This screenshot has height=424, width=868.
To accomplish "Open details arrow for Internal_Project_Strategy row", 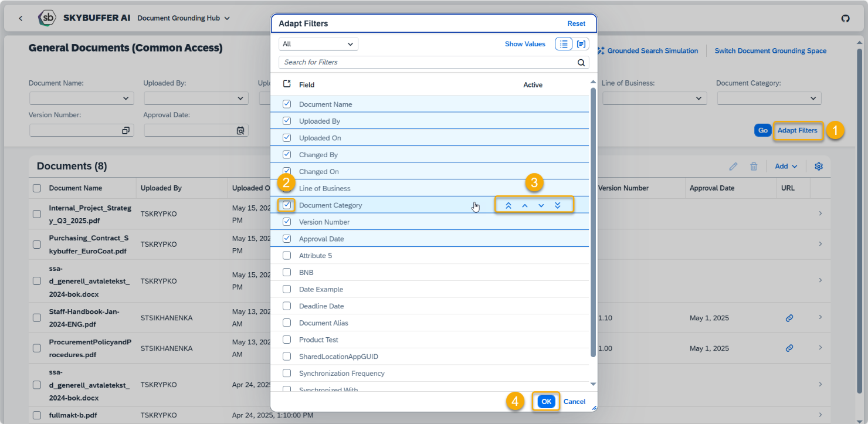I will pyautogui.click(x=820, y=213).
